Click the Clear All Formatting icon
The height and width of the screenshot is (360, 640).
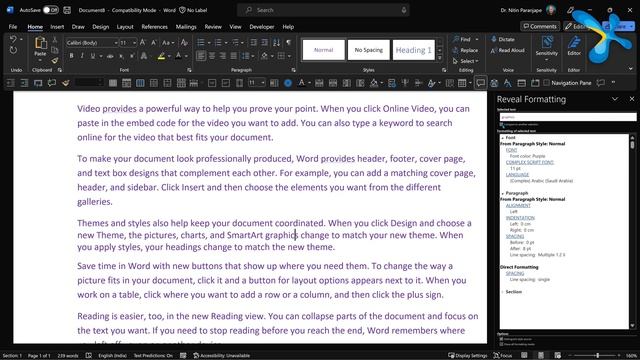click(x=184, y=42)
